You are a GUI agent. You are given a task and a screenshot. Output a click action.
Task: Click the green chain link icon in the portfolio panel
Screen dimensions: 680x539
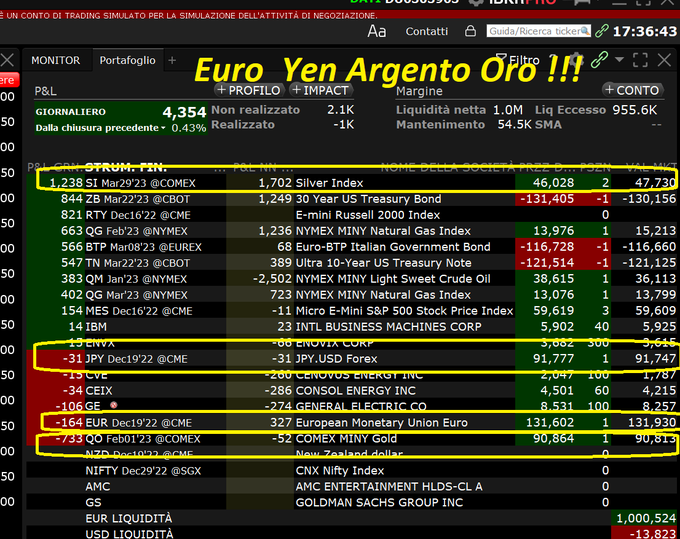599,60
